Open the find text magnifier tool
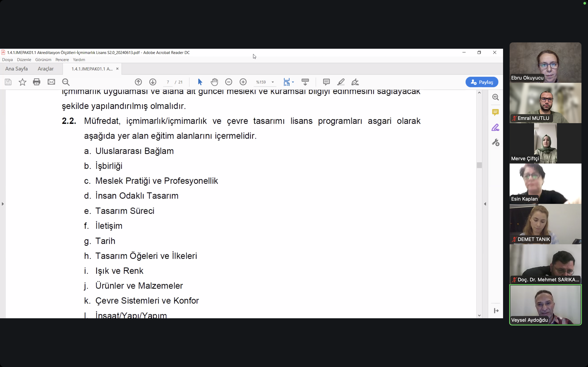This screenshot has height=367, width=588. pos(66,82)
